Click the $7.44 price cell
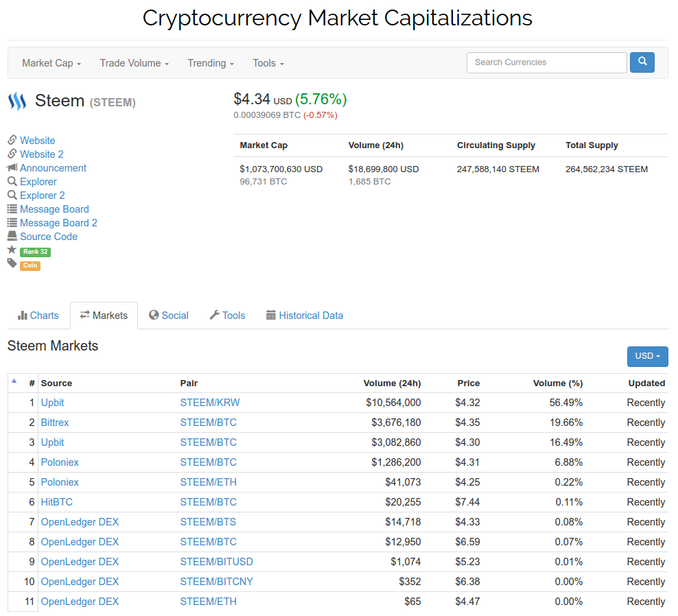678x616 pixels. 467,502
